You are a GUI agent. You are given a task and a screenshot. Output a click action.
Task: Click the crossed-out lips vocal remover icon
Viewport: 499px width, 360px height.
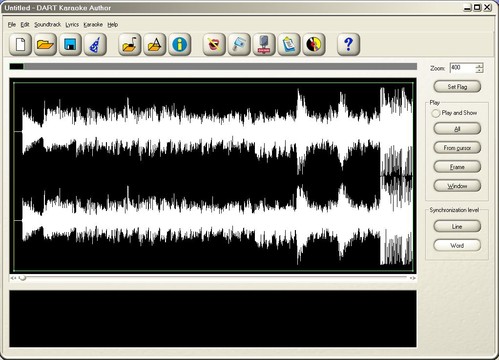214,44
